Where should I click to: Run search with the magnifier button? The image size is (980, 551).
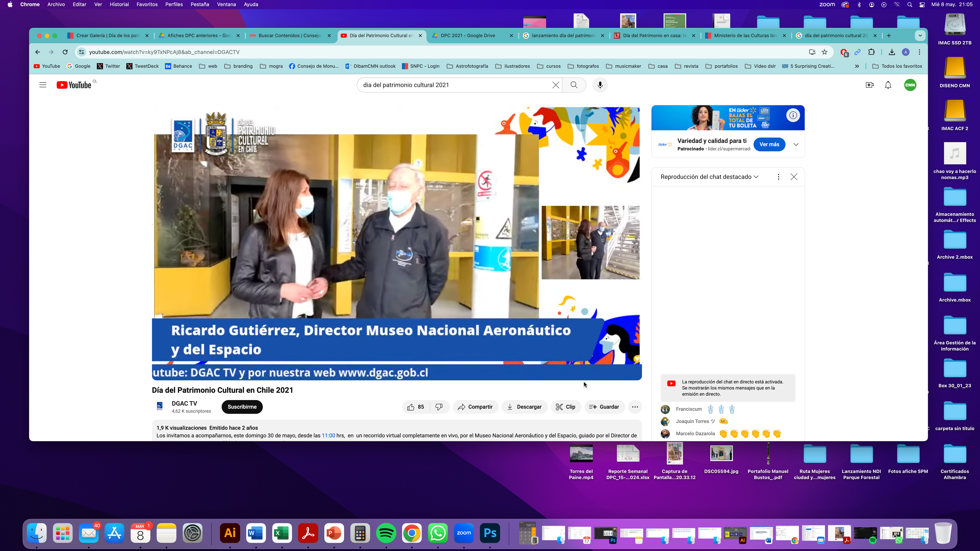(574, 85)
